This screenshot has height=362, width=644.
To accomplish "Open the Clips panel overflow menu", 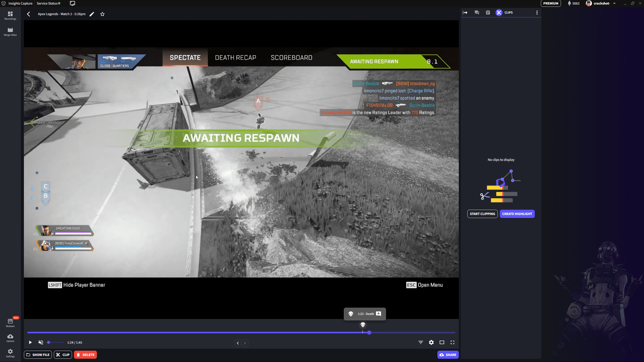I will coord(537,12).
